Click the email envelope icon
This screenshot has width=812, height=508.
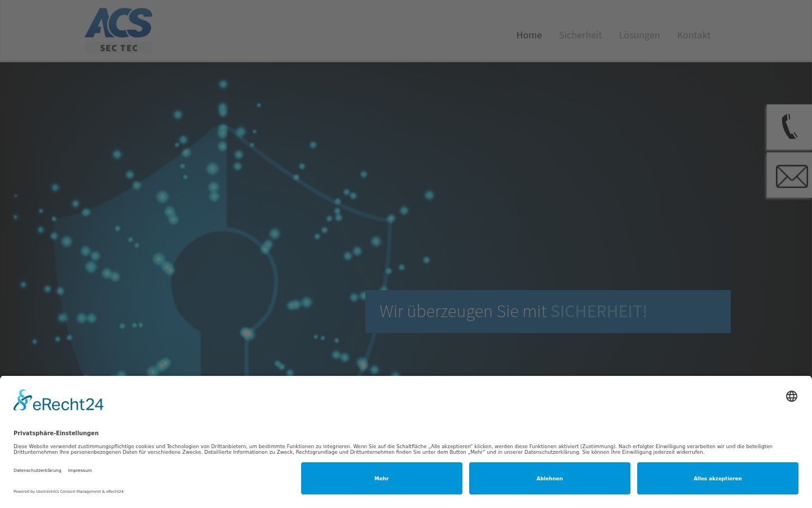pos(789,176)
